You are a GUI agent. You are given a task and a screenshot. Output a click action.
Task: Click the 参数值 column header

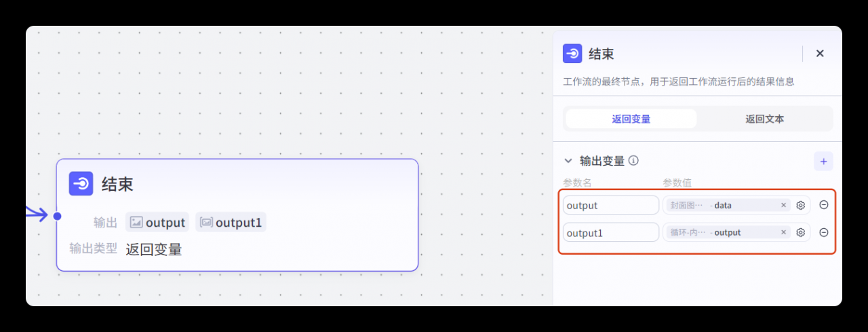(677, 183)
